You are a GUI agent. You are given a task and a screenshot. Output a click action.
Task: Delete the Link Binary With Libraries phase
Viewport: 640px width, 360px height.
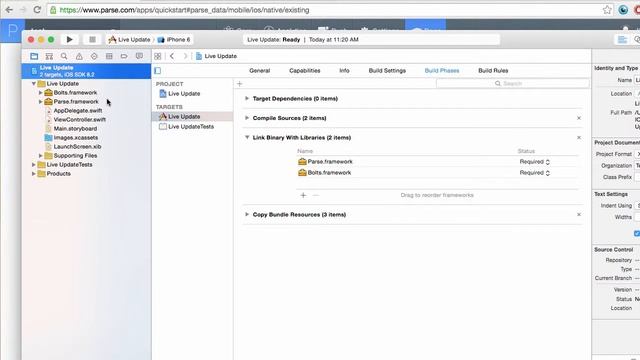point(579,138)
